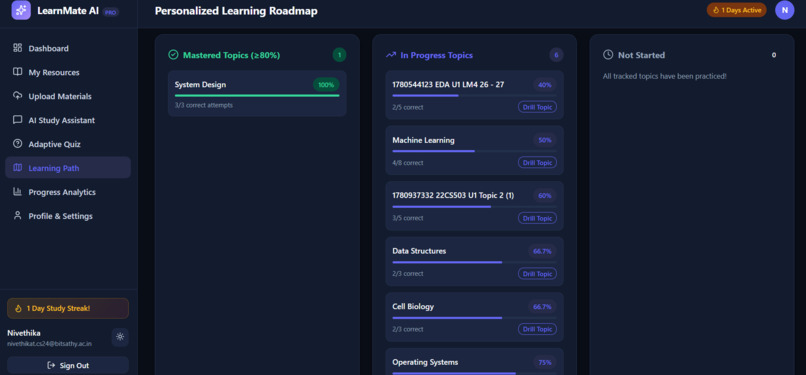Click the email nivethikat.cs24@bitsathy.ac.in
The height and width of the screenshot is (375, 806).
click(x=49, y=344)
